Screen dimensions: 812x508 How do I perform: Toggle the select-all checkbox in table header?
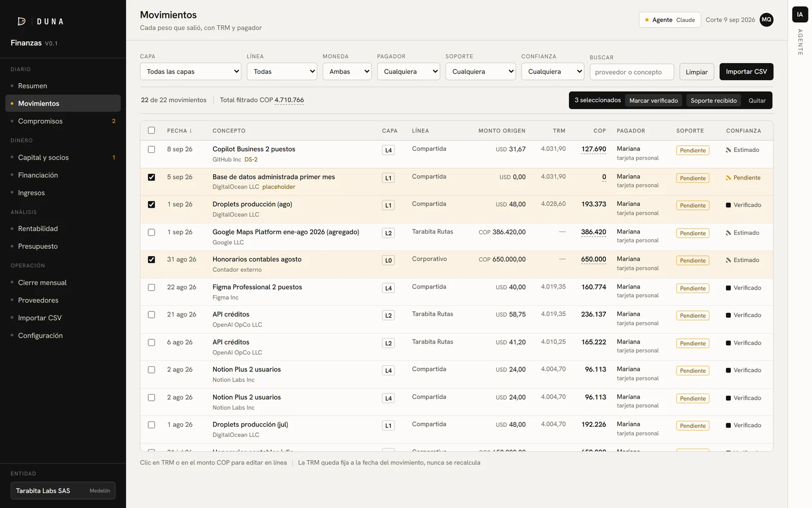[x=151, y=131]
